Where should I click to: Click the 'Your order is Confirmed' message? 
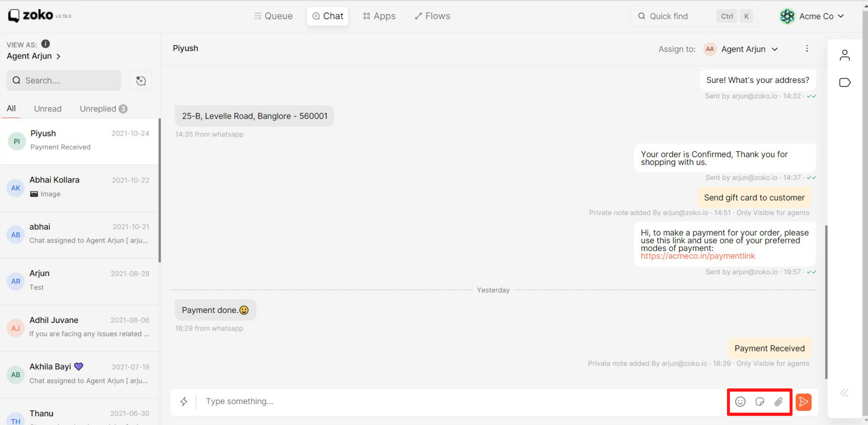pos(725,158)
